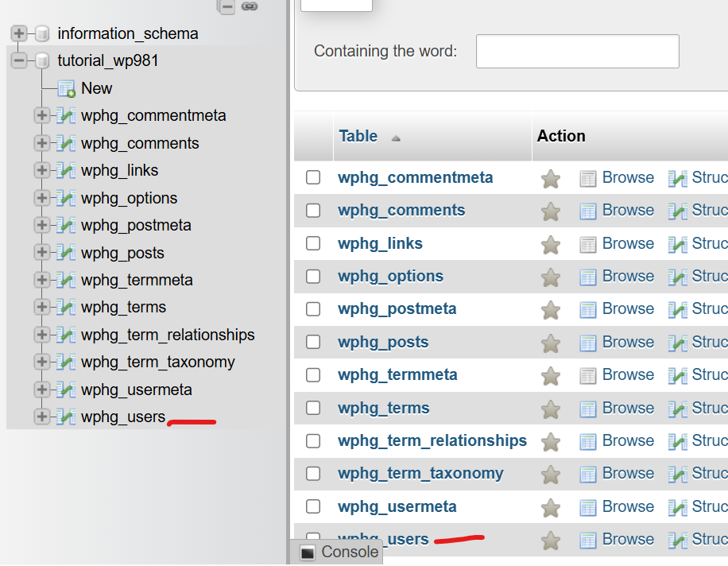The image size is (728, 566).
Task: Click Browse icon for wphg_options row
Action: (x=588, y=277)
